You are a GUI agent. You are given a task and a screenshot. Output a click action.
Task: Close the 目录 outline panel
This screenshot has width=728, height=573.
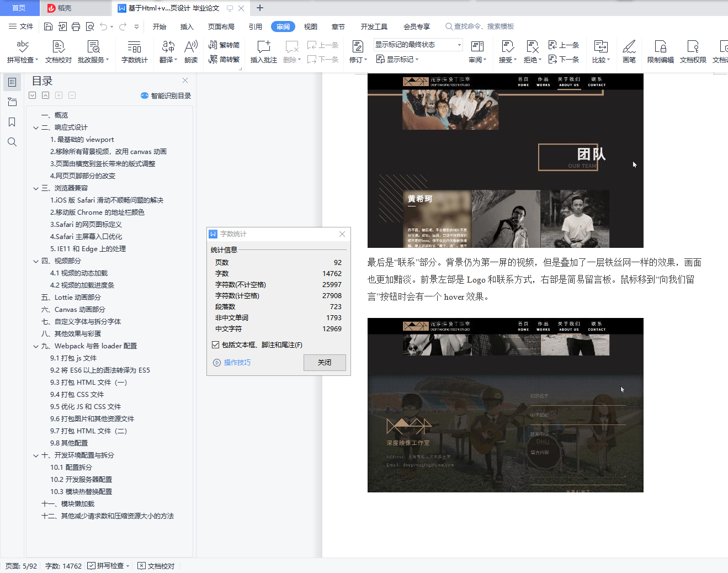[185, 81]
